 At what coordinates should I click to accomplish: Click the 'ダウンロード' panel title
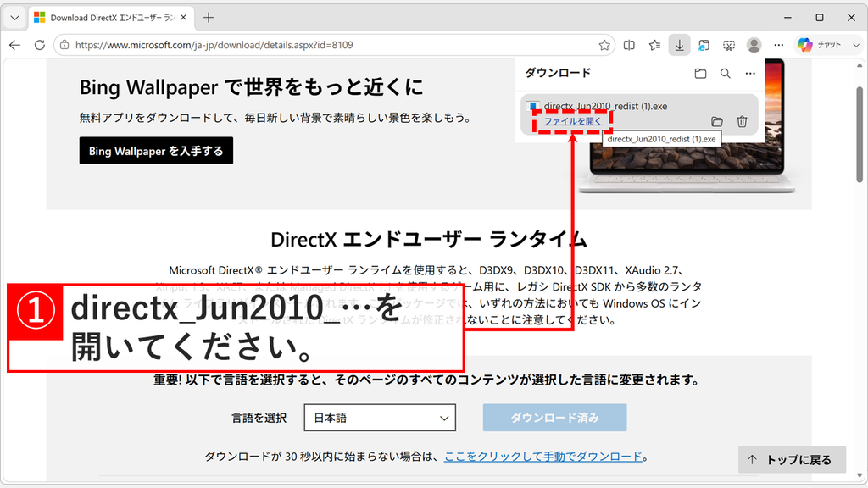(x=558, y=73)
